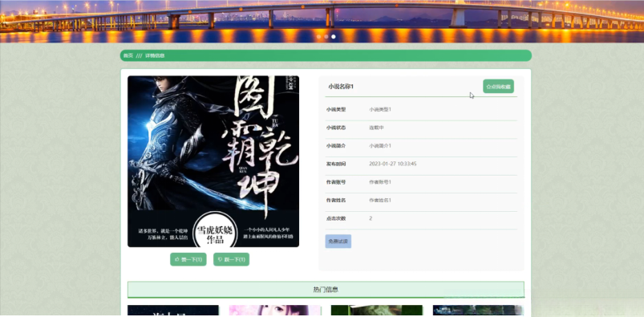644x317 pixels.
Task: Select the second banner carousel dot
Action: click(326, 37)
